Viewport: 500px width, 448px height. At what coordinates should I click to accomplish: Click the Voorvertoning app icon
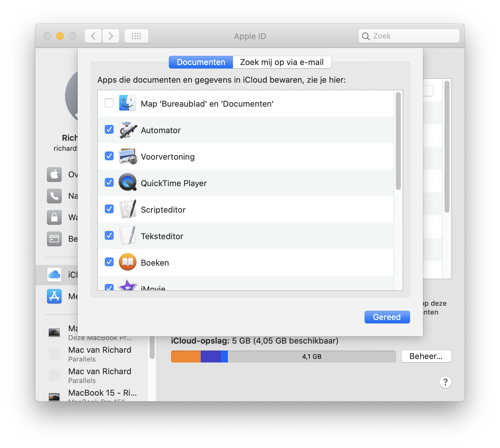click(128, 156)
